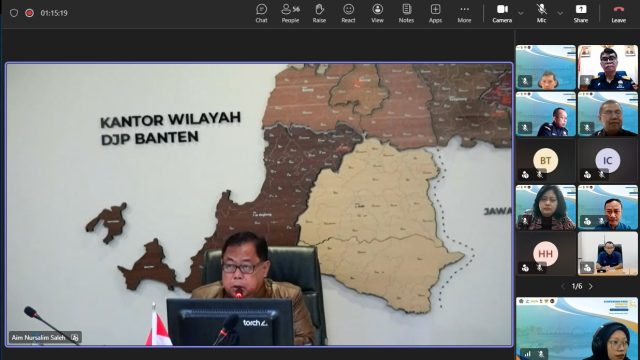
Task: Click the 1/6 page indicator
Action: [577, 287]
